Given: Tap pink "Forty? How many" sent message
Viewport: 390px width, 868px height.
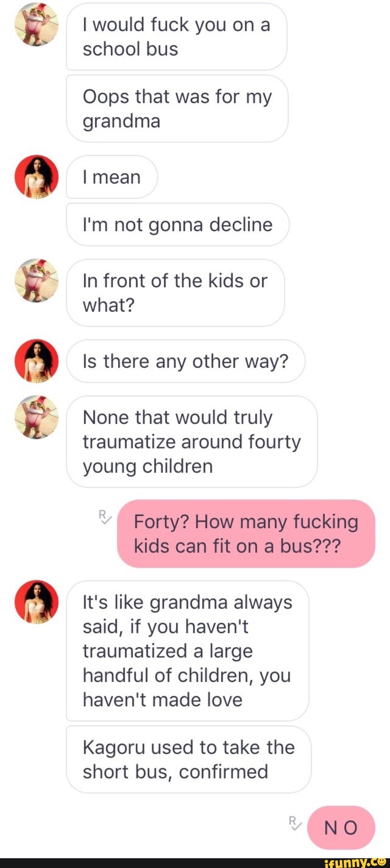Looking at the screenshot, I should point(246,534).
